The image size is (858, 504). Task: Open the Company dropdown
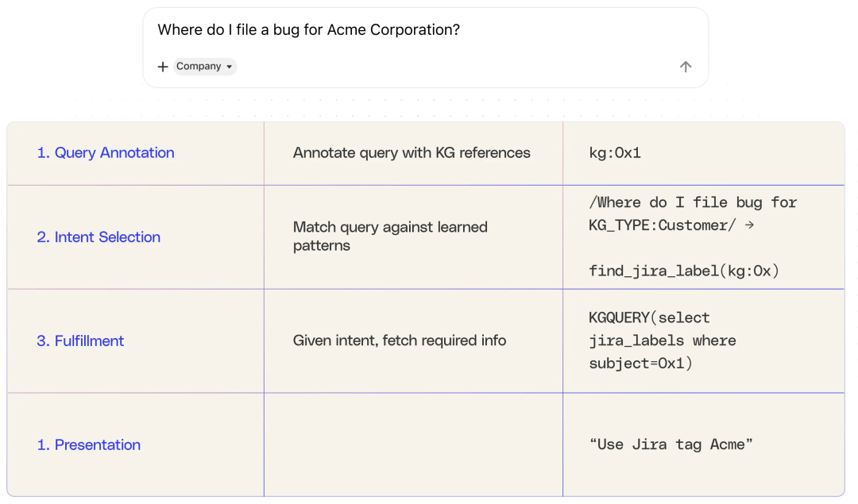203,67
